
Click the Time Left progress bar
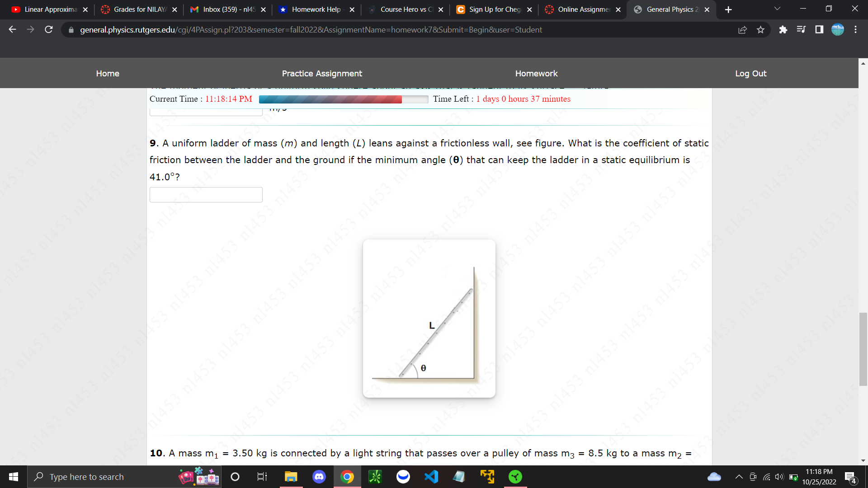[342, 99]
